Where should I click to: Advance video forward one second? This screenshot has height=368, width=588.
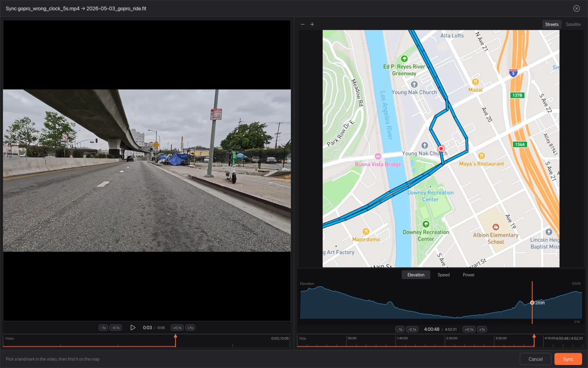coord(190,328)
